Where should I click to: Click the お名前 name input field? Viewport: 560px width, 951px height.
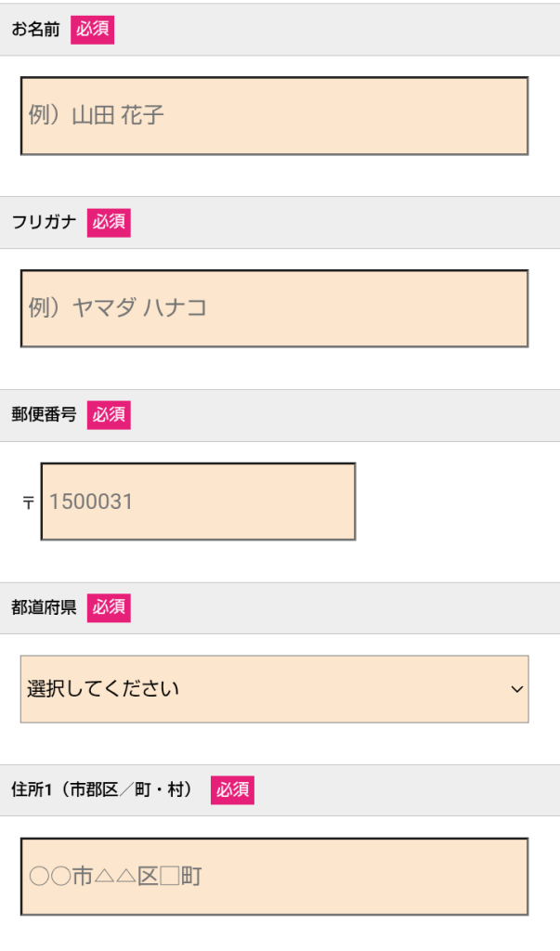coord(274,116)
